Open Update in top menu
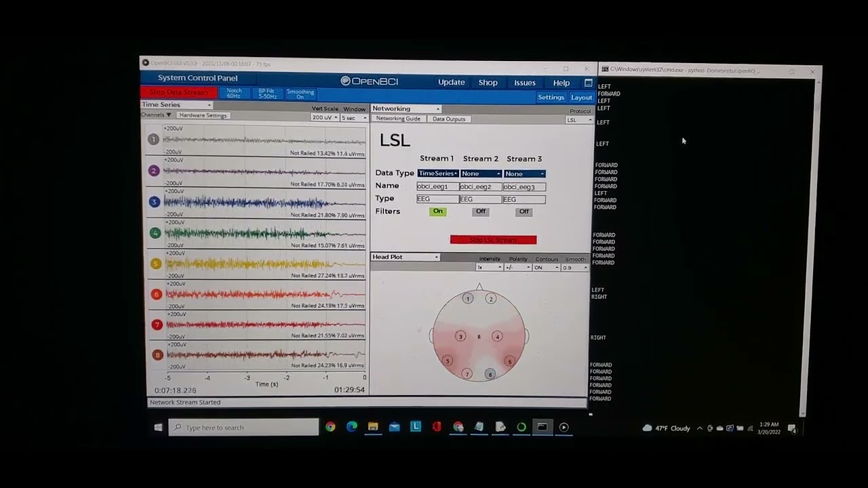 pos(451,83)
